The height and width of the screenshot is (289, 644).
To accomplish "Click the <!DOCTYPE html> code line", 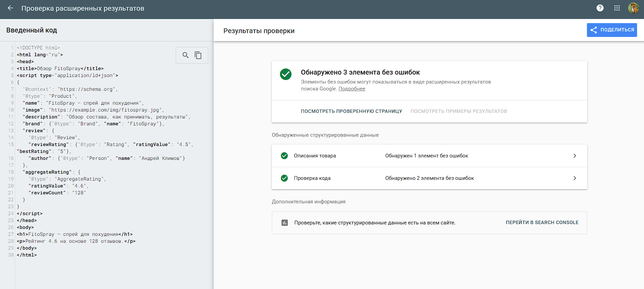I will coord(38,48).
